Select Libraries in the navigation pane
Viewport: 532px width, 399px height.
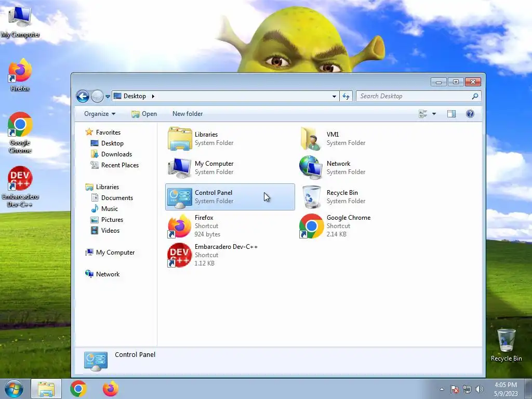(x=102, y=187)
